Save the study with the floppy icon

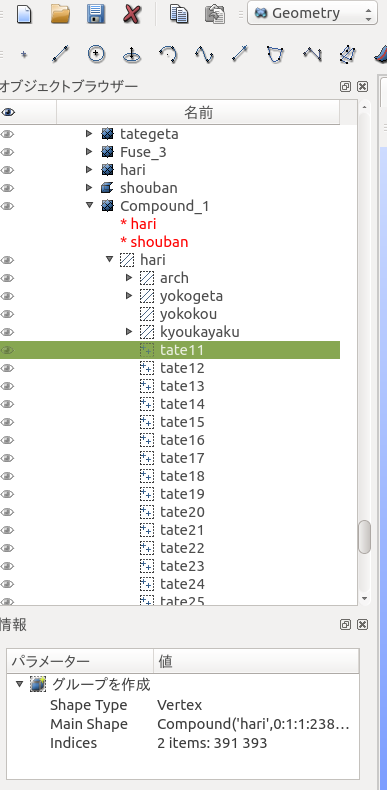click(96, 14)
